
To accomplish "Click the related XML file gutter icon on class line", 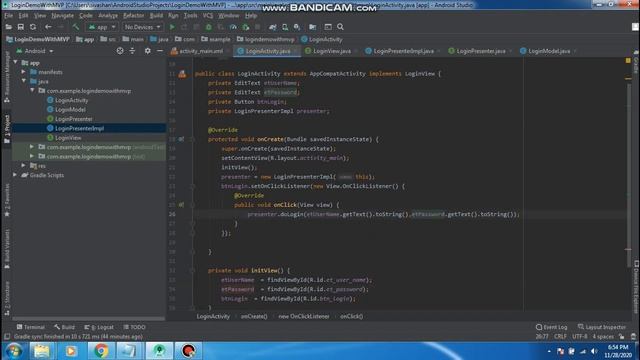I will coord(182,74).
